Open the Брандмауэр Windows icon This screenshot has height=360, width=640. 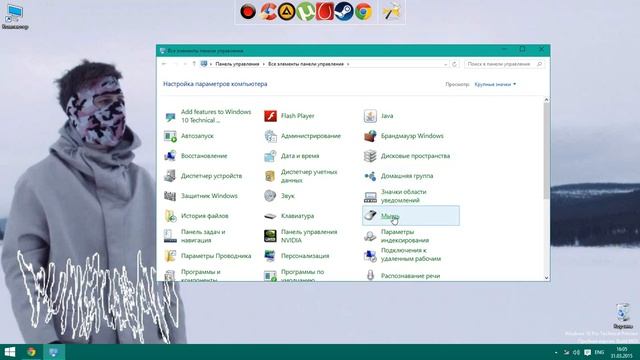click(370, 136)
